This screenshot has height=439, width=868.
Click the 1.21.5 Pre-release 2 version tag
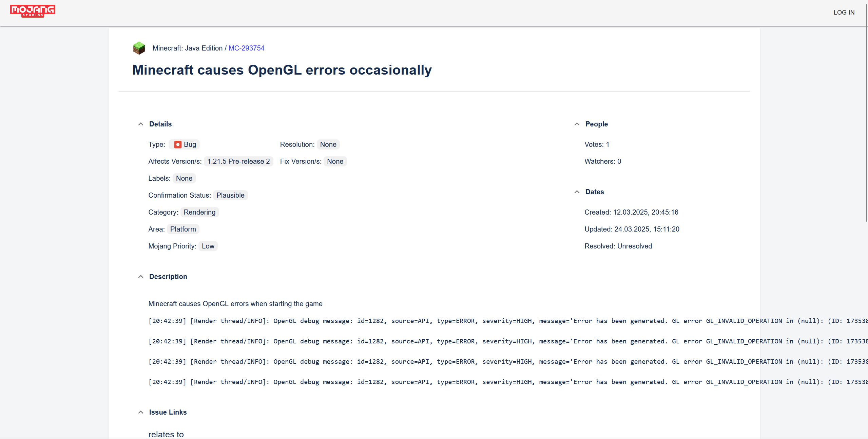[238, 161]
